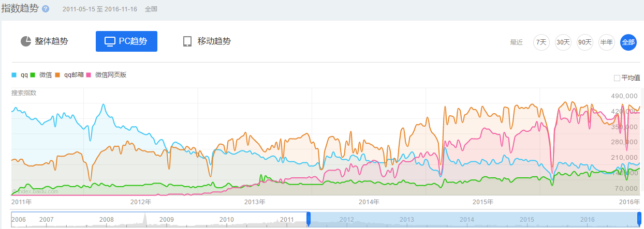The image size is (644, 229).
Task: Toggle the qq邮箱 orange legend swatch
Action: 57,75
